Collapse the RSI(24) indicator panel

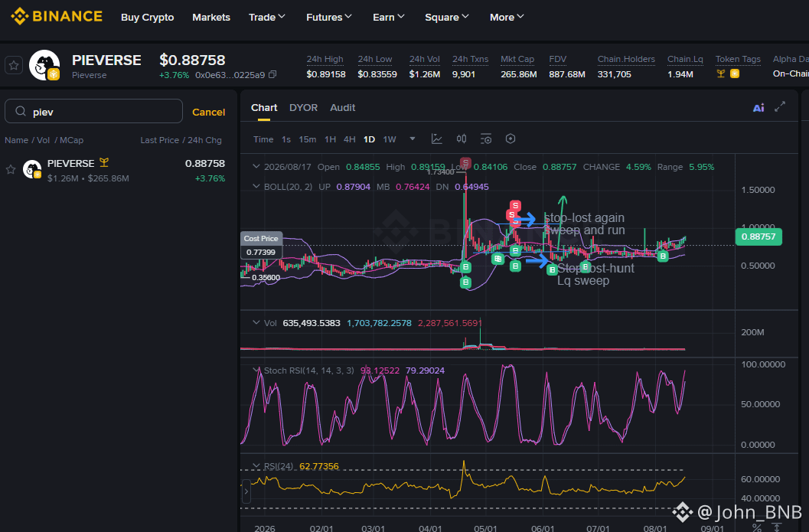point(256,466)
